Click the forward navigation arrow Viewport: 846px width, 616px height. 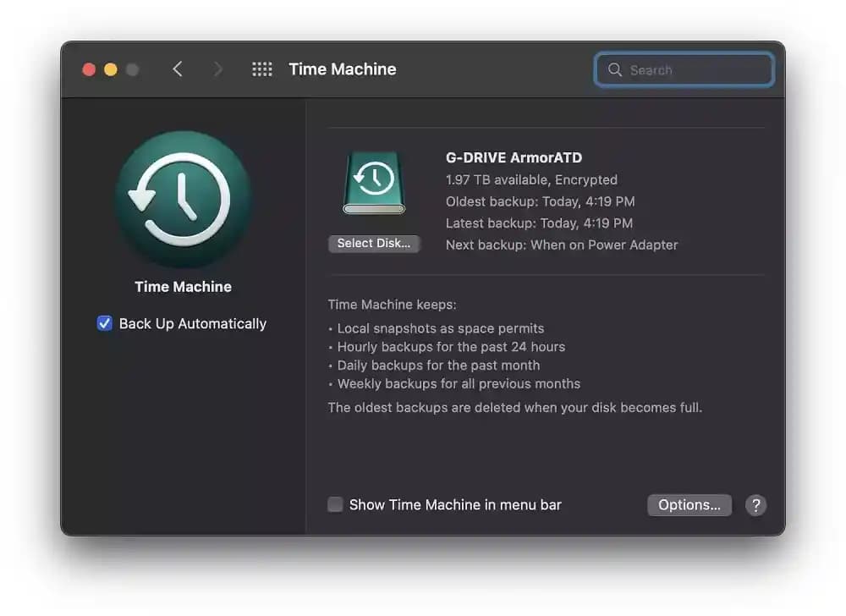click(x=218, y=69)
